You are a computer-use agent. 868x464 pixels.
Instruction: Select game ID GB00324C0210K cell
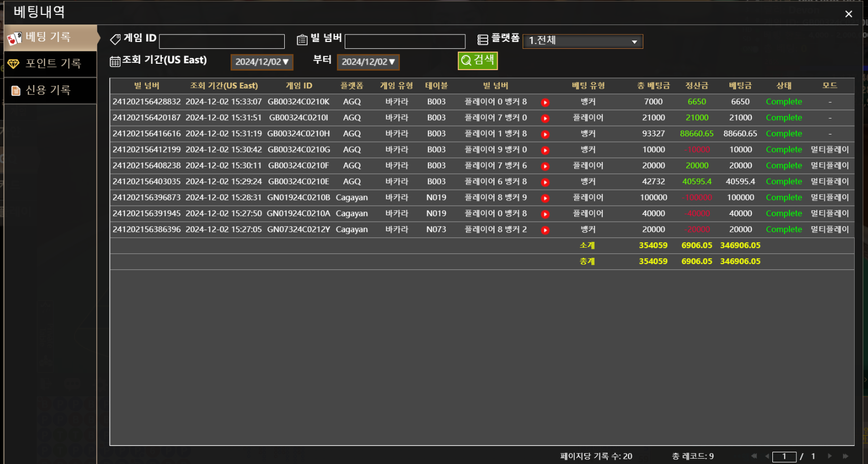[x=299, y=102]
